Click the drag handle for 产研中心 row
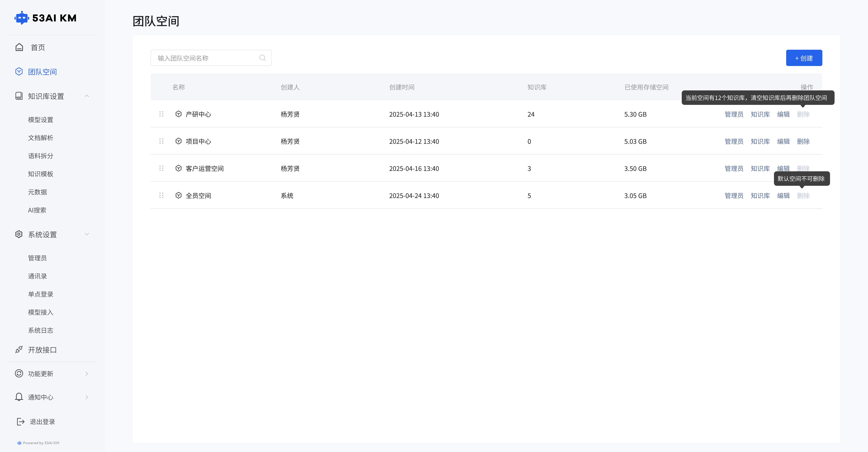The height and width of the screenshot is (452, 868). click(161, 114)
